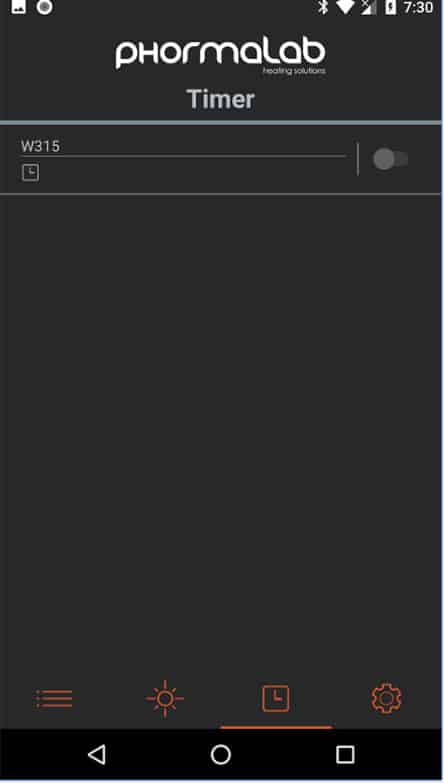Open recent apps square button

(345, 754)
